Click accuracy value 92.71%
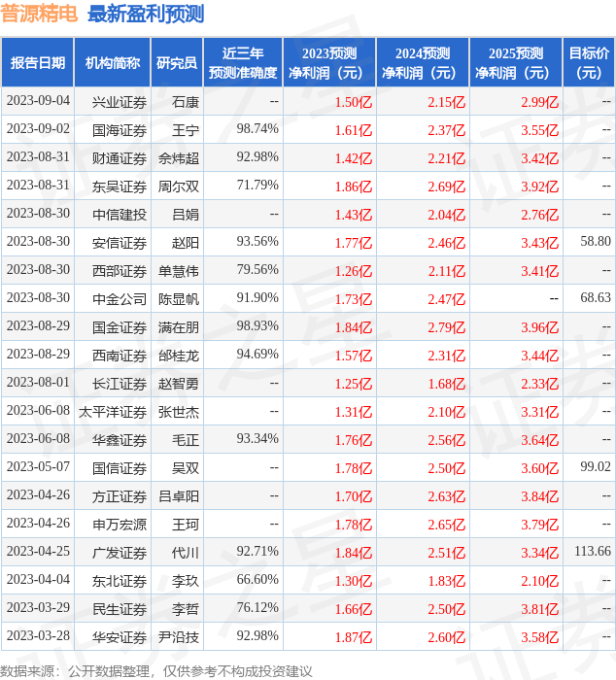 (x=257, y=552)
